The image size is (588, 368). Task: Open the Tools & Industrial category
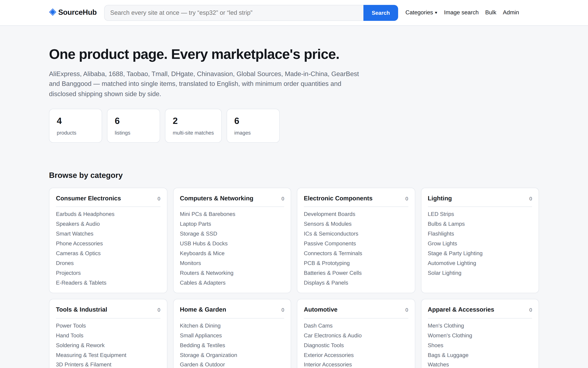81,310
